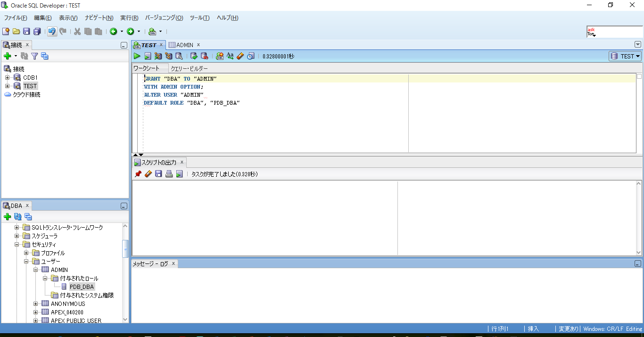This screenshot has width=644, height=337.
Task: Click the filter funnel icon in 接続 panel
Action: (34, 56)
